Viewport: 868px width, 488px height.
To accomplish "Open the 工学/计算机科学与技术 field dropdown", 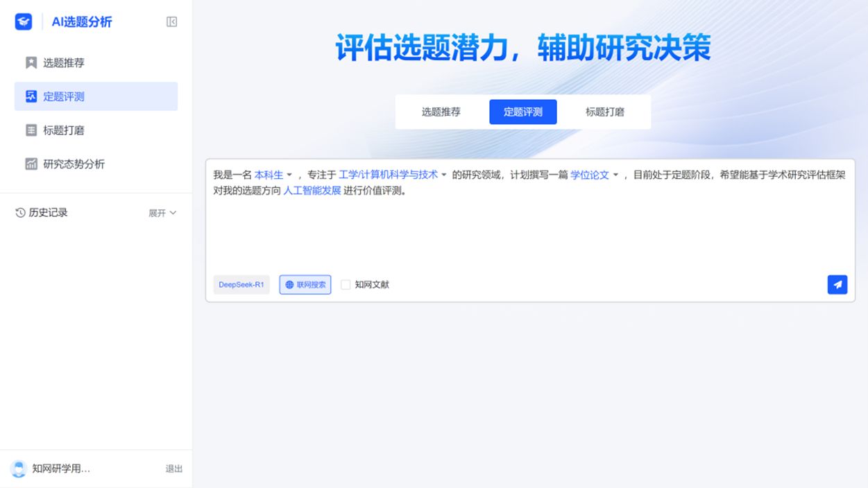I will point(393,175).
